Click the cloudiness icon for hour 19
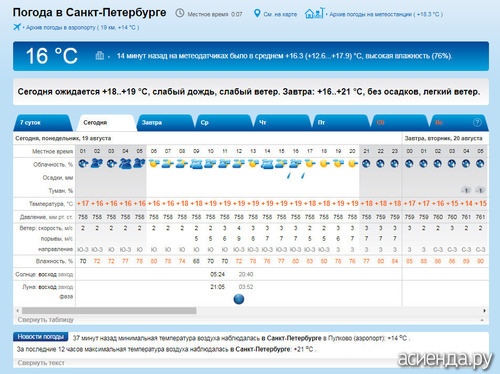 pos(338,164)
